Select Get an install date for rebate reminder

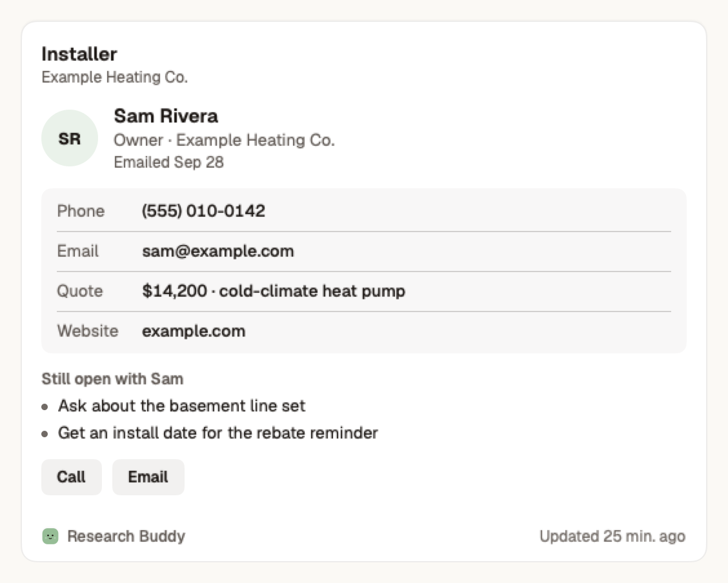(217, 433)
